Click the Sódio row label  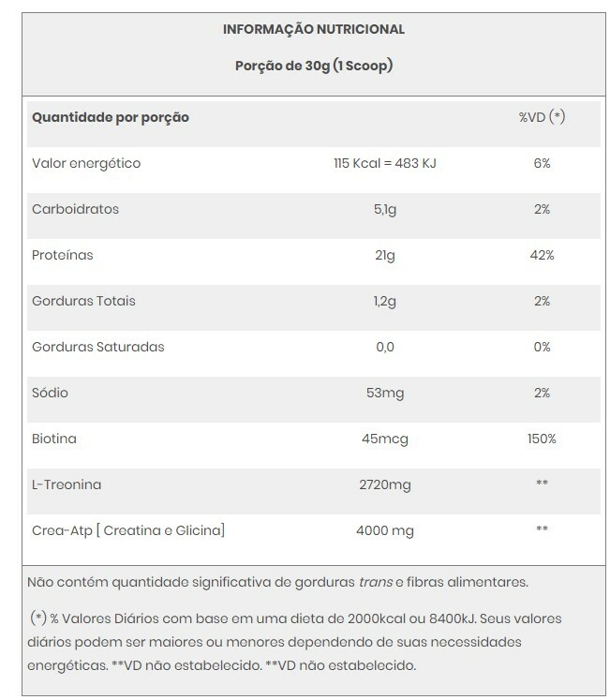point(51,393)
